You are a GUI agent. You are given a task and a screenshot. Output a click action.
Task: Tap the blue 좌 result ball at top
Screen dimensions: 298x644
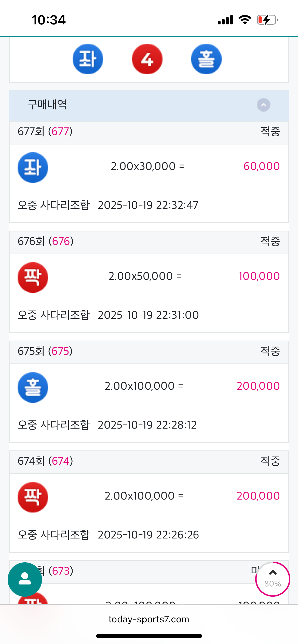pos(88,59)
